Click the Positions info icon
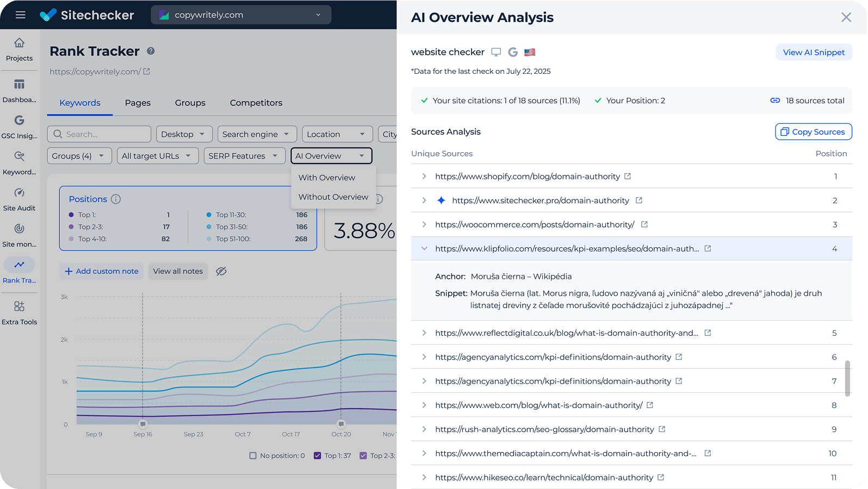The image size is (868, 489). (116, 199)
